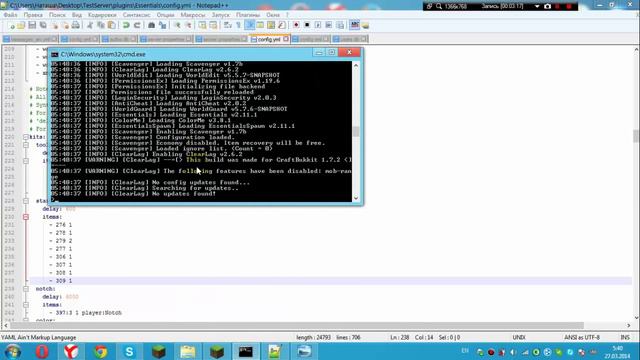Open the Правка menu
Screen dimensions: 640x360
click(33, 15)
